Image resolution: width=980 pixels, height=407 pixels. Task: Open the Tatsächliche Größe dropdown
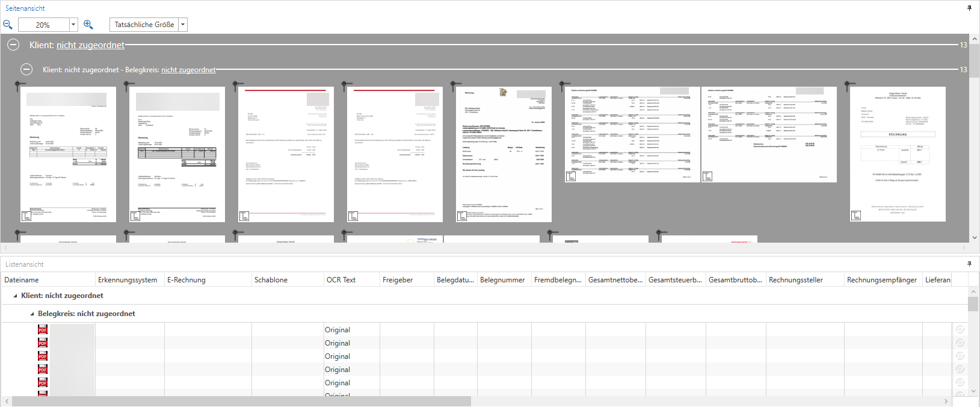(x=183, y=25)
